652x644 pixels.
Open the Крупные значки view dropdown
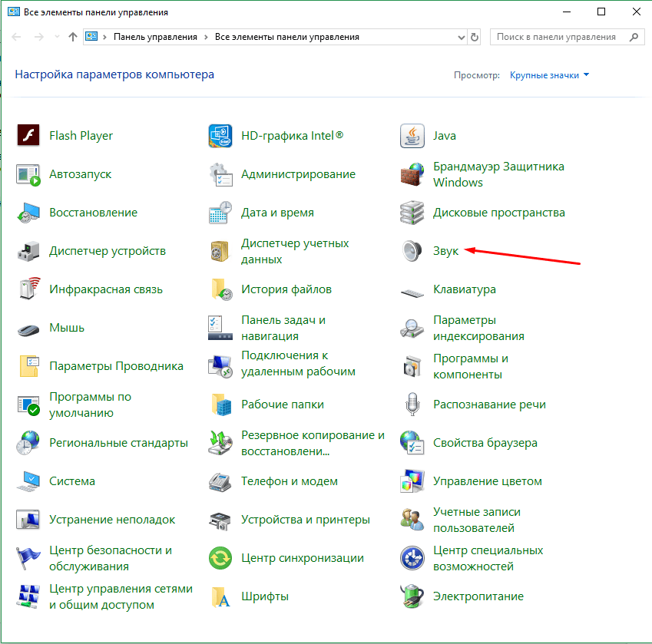[x=549, y=75]
